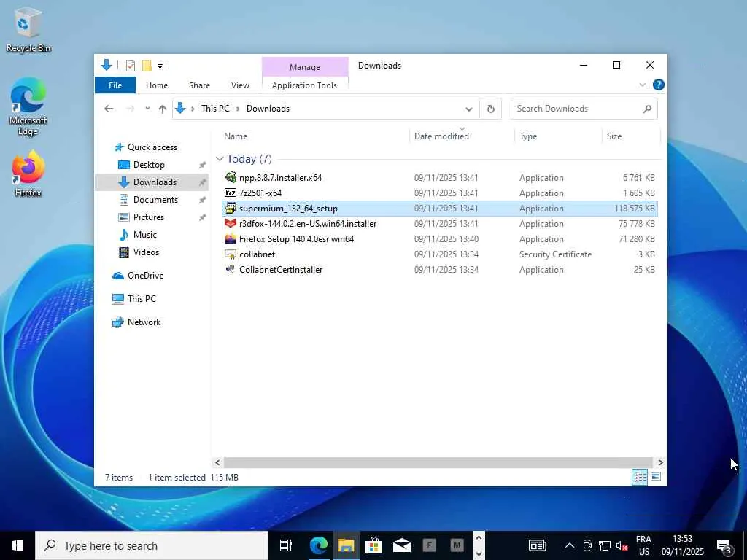Click the taskbar search box
747x560 pixels.
coord(152,545)
